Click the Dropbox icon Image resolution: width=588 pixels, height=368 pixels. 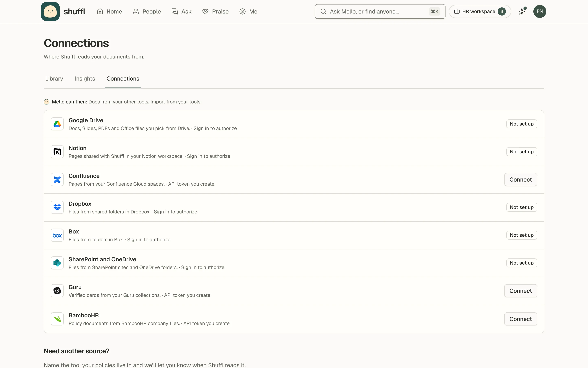(x=57, y=207)
